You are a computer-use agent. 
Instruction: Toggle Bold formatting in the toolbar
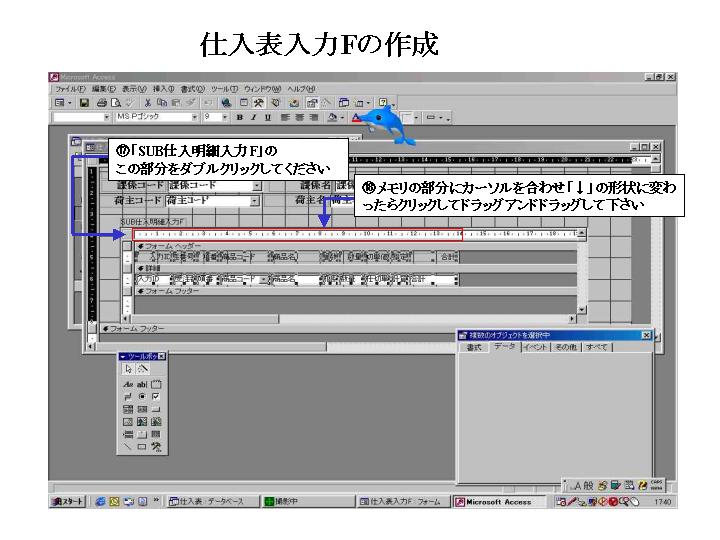pyautogui.click(x=240, y=117)
